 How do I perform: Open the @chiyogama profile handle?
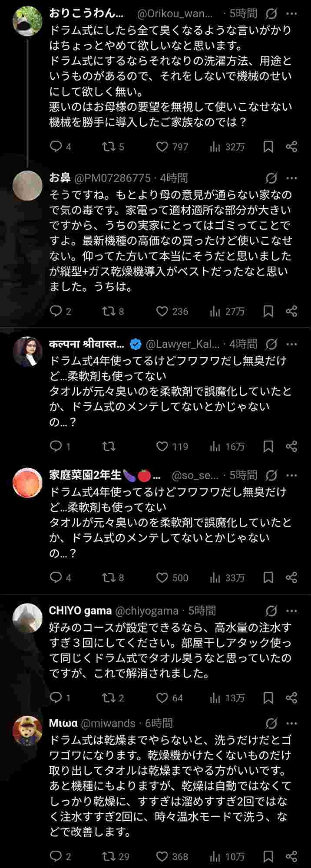tap(147, 611)
